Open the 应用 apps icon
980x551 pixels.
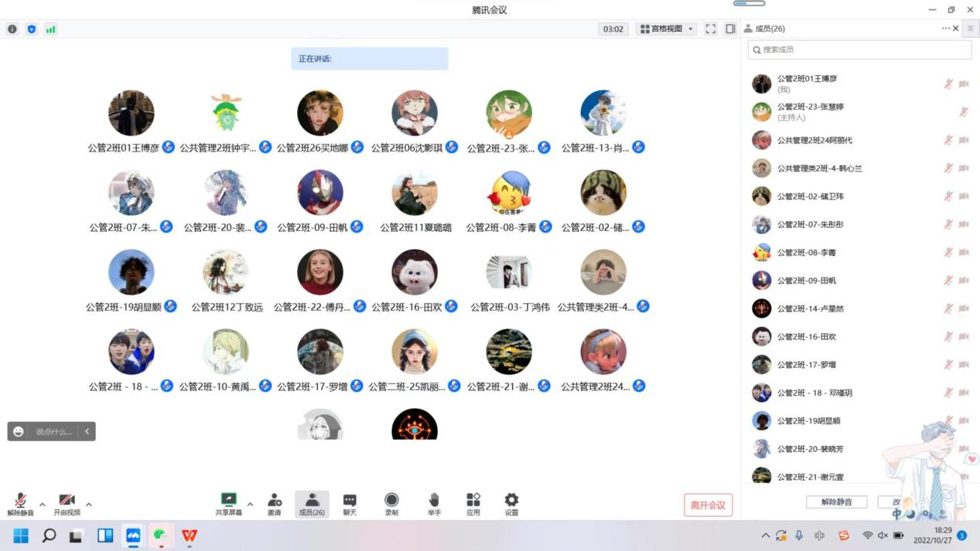pyautogui.click(x=473, y=504)
